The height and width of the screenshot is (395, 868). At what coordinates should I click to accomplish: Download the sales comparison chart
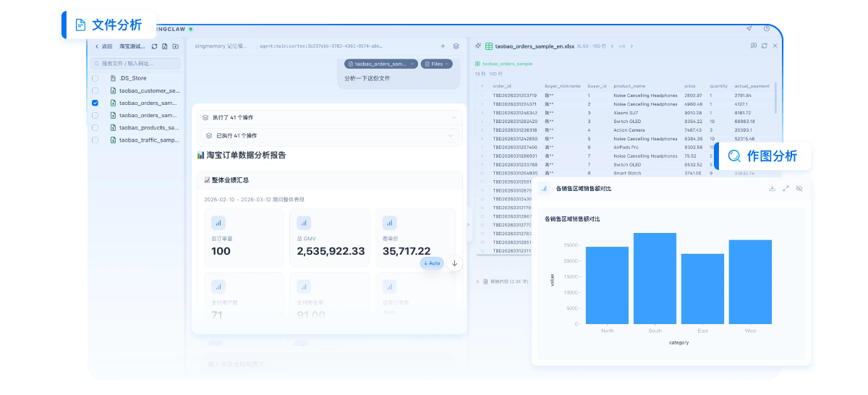(772, 188)
